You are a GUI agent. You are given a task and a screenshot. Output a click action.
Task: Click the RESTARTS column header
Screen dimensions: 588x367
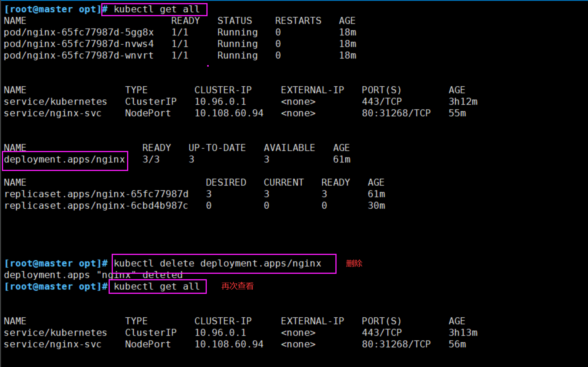click(298, 21)
